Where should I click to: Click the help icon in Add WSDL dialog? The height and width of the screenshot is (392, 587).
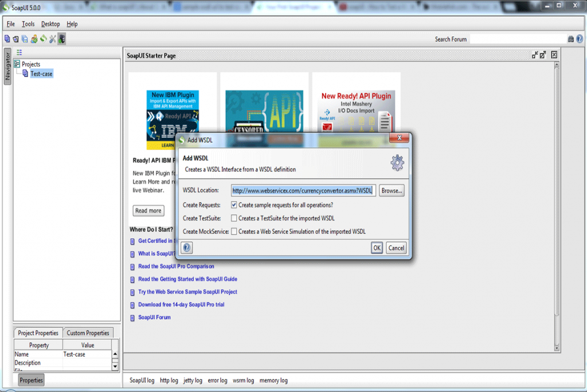tap(187, 248)
